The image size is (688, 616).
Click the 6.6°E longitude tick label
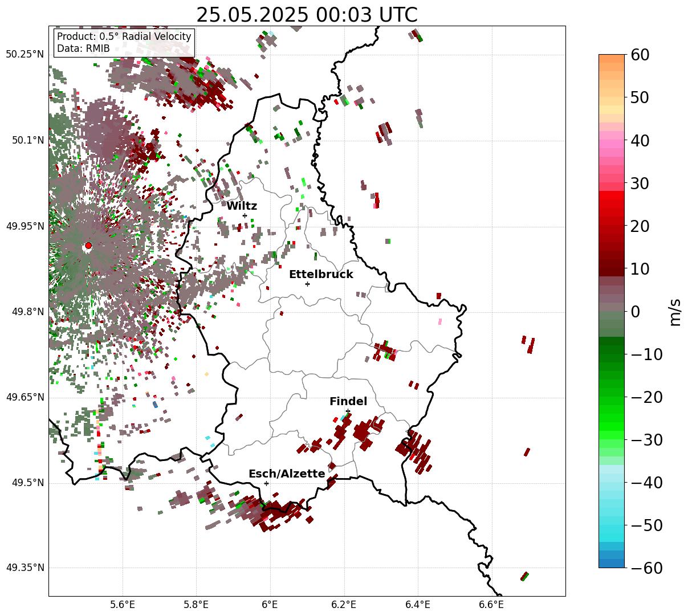tap(491, 604)
